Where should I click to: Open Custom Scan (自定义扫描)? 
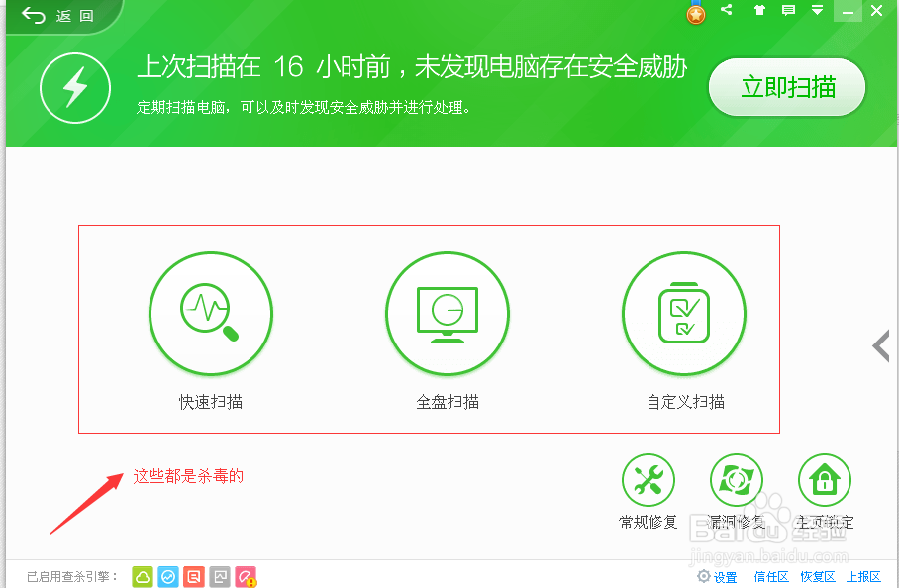pyautogui.click(x=684, y=314)
